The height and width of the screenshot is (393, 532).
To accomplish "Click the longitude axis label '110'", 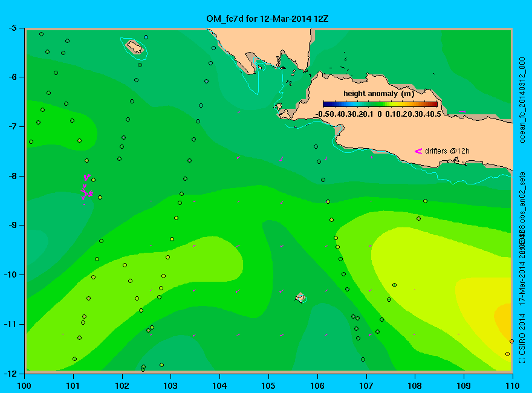I will tap(513, 386).
